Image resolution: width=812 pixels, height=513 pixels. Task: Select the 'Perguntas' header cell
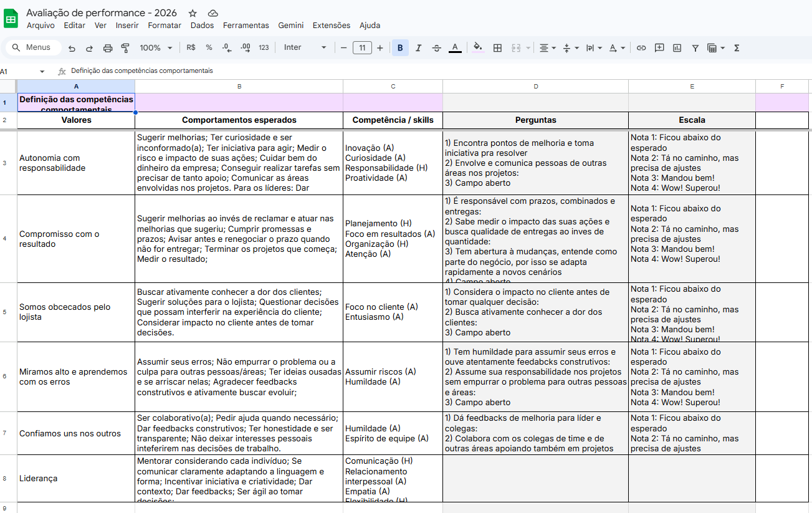coord(536,120)
